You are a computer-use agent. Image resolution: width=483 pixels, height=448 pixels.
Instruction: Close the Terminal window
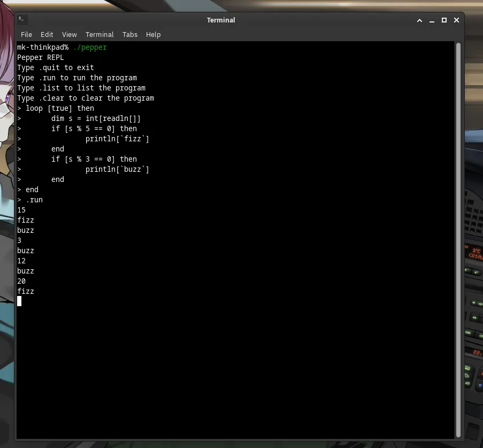(x=456, y=20)
